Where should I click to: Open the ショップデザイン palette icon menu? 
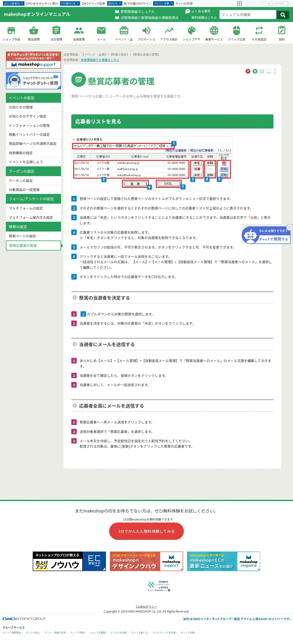(x=191, y=33)
